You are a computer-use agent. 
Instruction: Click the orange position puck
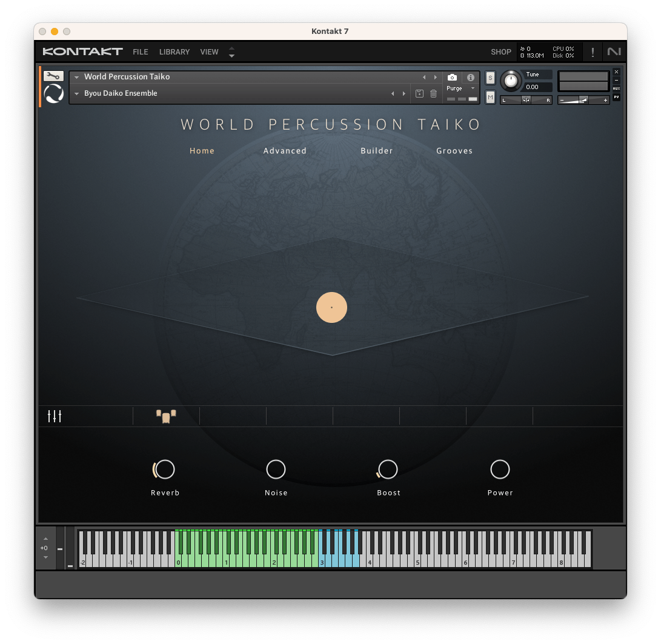(332, 307)
